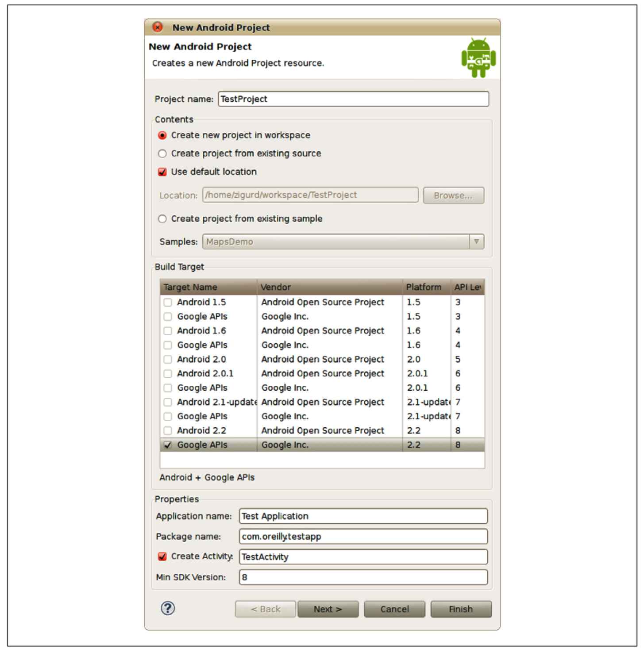Click Android Open Source Project vendor for Android 2.2

(x=323, y=431)
